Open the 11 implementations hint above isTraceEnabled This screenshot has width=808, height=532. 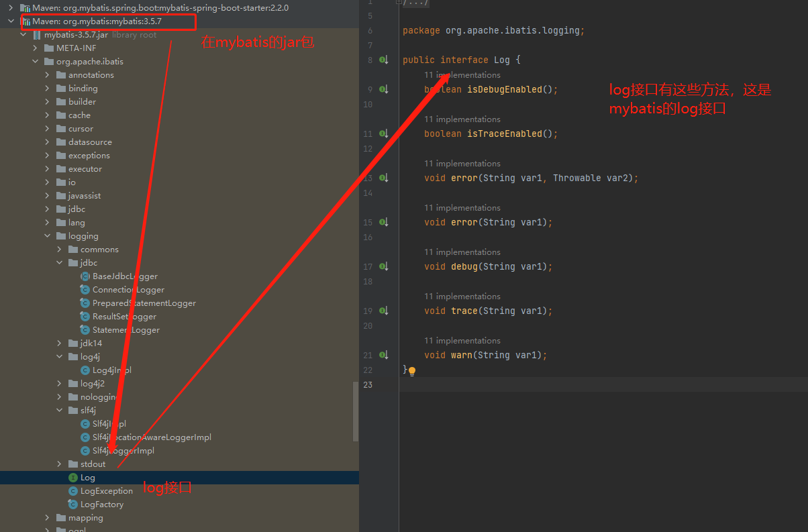click(x=462, y=119)
